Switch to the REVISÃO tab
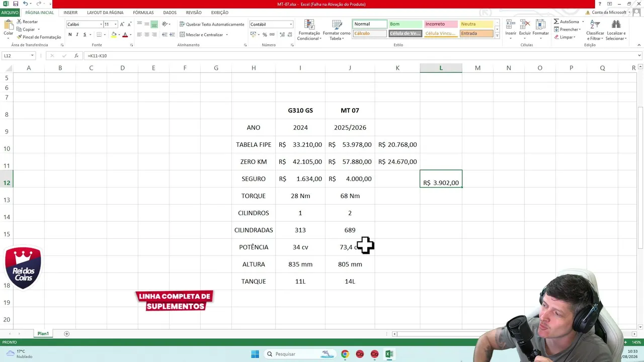The width and height of the screenshot is (644, 362). click(194, 13)
